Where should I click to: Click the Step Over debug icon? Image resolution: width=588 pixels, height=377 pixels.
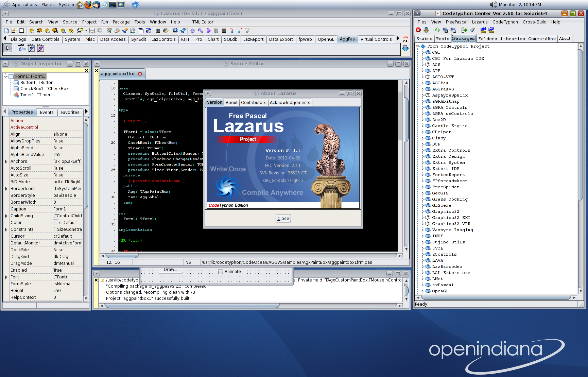(240, 31)
